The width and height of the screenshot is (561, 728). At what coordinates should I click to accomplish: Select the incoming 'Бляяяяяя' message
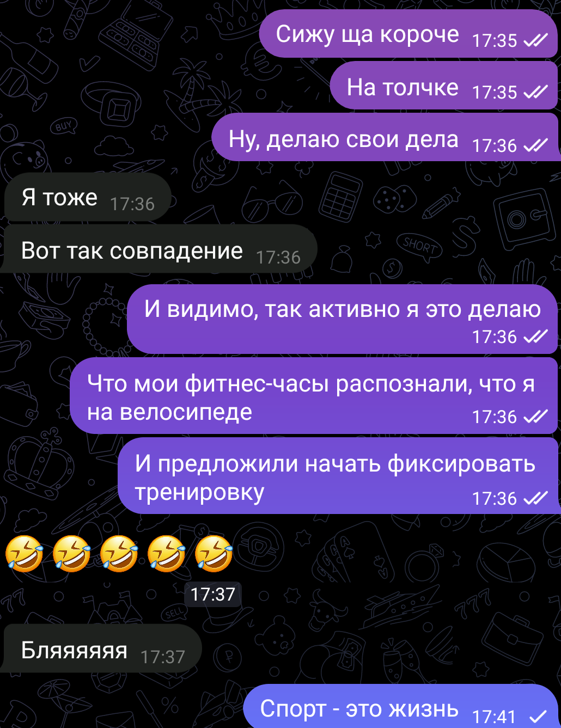point(102,649)
